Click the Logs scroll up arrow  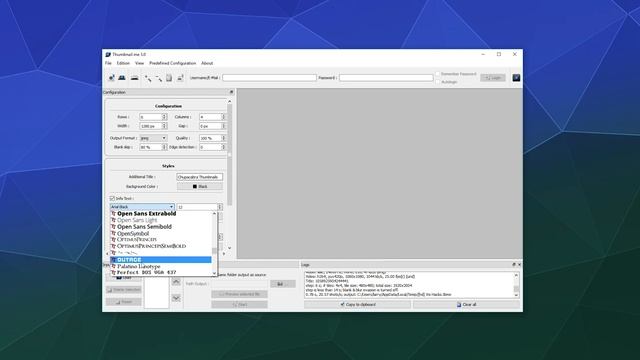pos(516,276)
